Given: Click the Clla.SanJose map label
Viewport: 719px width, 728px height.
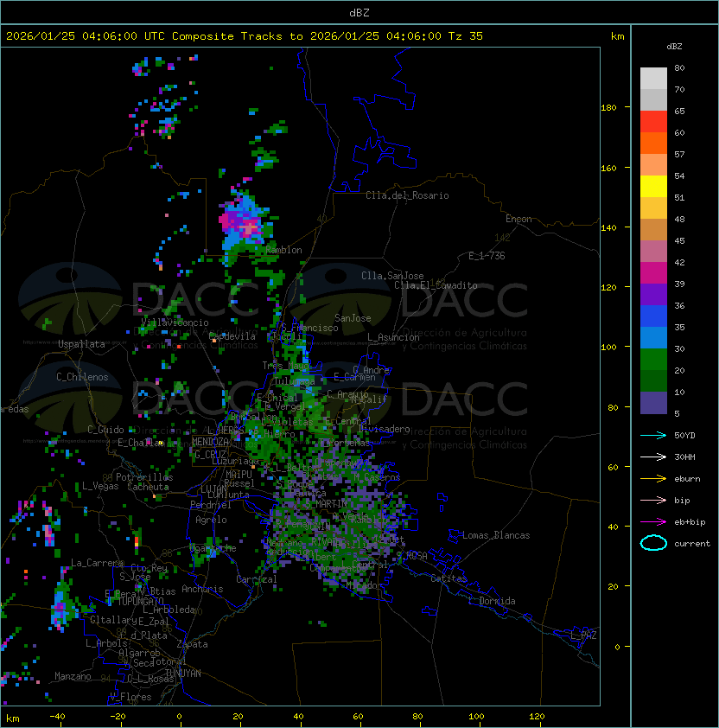Looking at the screenshot, I should [392, 276].
